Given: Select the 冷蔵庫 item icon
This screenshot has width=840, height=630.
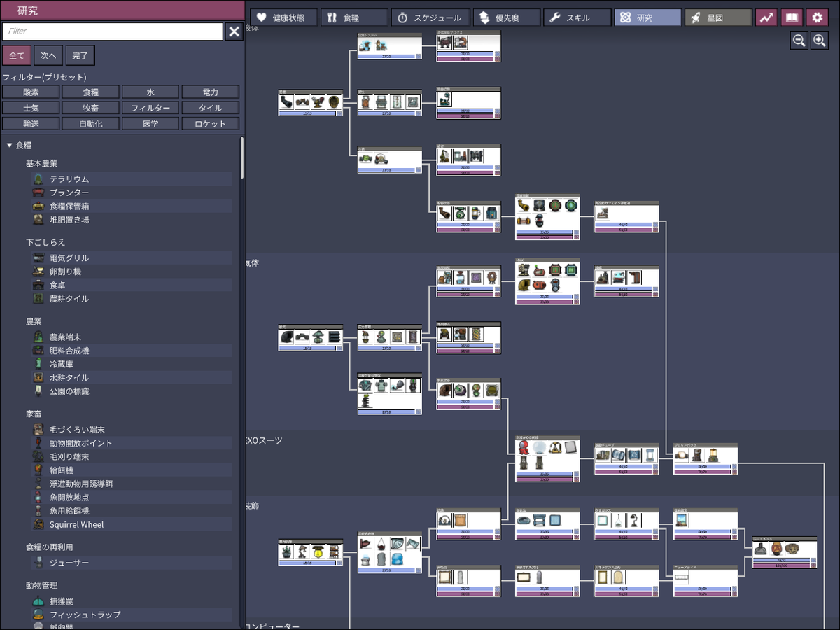Looking at the screenshot, I should [38, 364].
